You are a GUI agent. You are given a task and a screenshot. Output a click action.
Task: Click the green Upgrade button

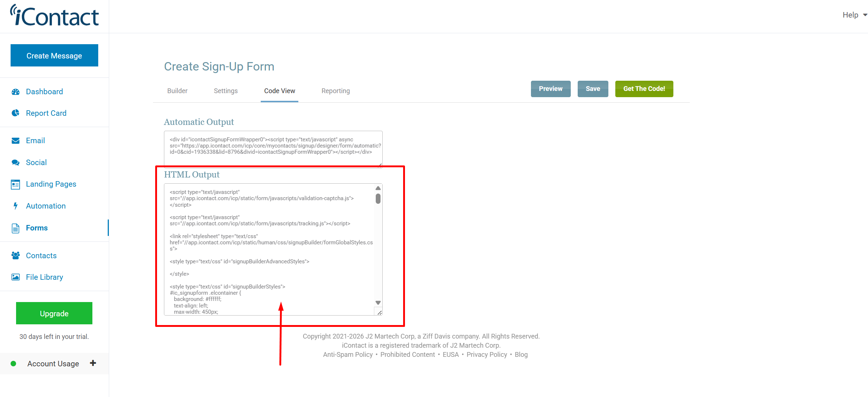pos(54,313)
